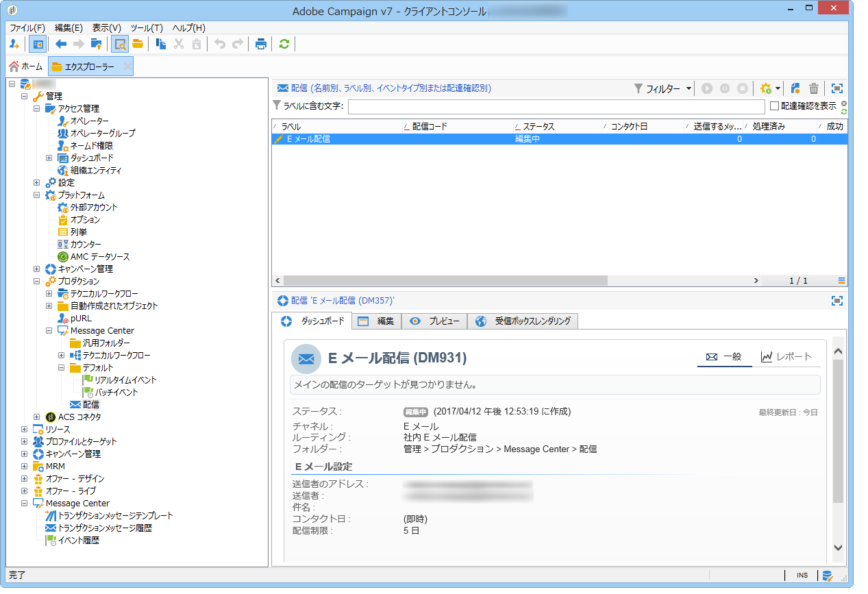The width and height of the screenshot is (868, 594).
Task: Click the printer toolbar icon
Action: click(x=261, y=44)
